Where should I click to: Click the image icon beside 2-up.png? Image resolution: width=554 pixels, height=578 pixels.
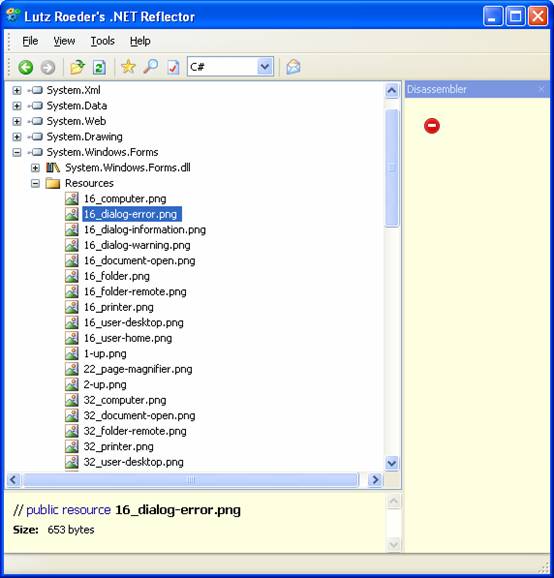click(x=72, y=384)
